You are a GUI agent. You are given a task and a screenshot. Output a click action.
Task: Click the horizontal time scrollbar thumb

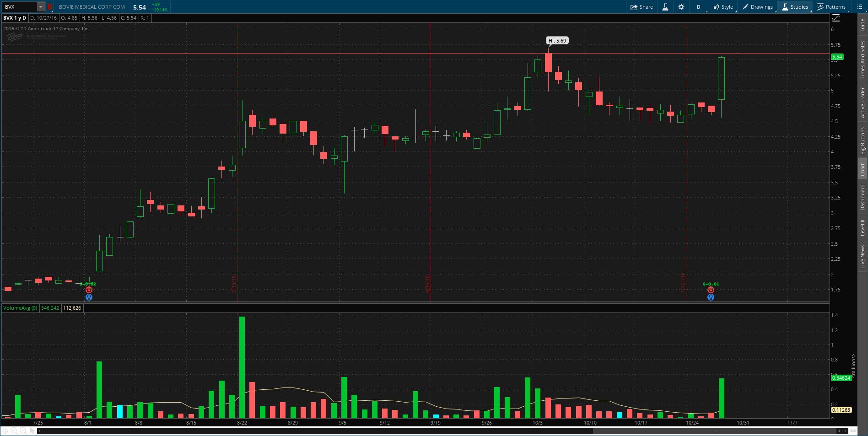click(x=715, y=431)
